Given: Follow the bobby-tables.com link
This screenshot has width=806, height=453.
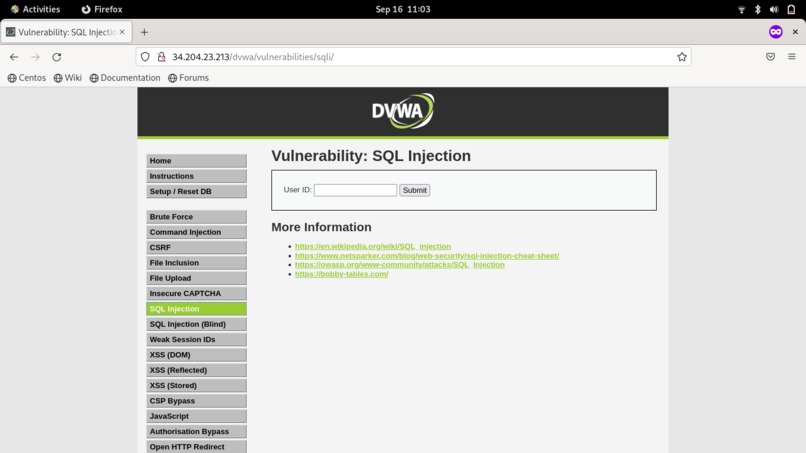Looking at the screenshot, I should tap(341, 274).
